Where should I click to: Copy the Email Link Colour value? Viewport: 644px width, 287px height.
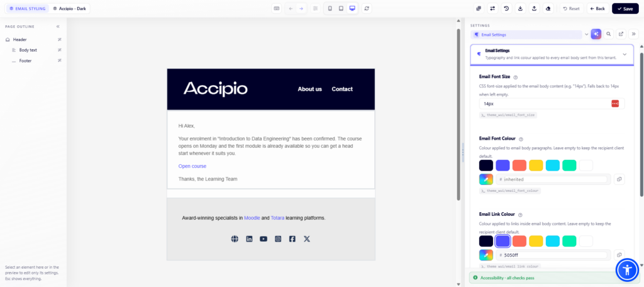pos(619,255)
